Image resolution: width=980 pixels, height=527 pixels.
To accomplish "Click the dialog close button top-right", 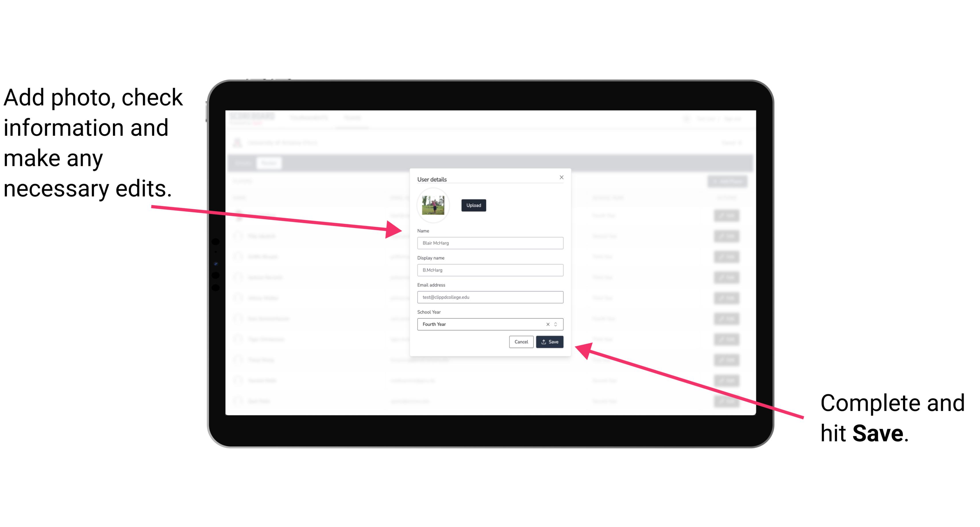I will (562, 177).
